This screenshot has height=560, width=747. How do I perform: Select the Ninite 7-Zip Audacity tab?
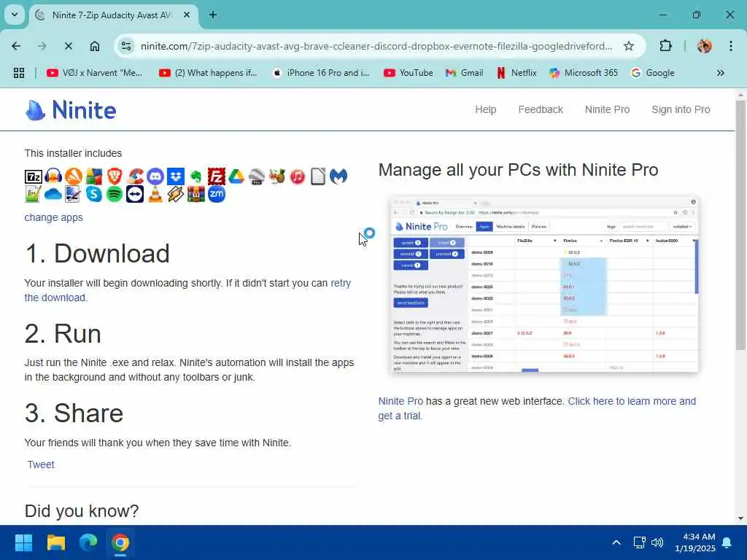[112, 15]
